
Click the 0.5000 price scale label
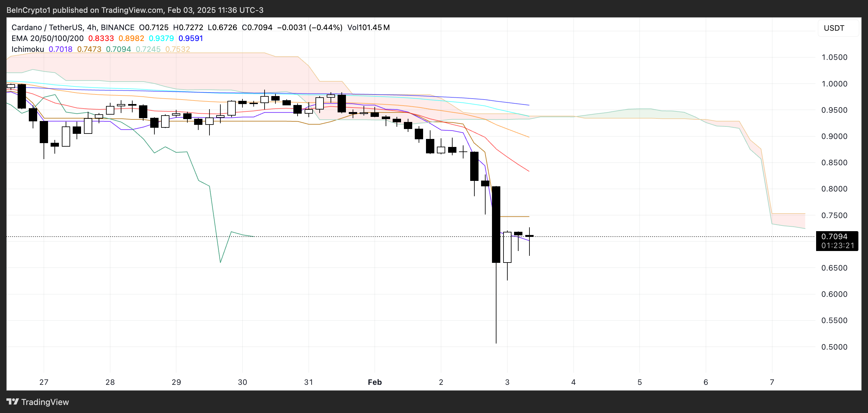tap(834, 347)
